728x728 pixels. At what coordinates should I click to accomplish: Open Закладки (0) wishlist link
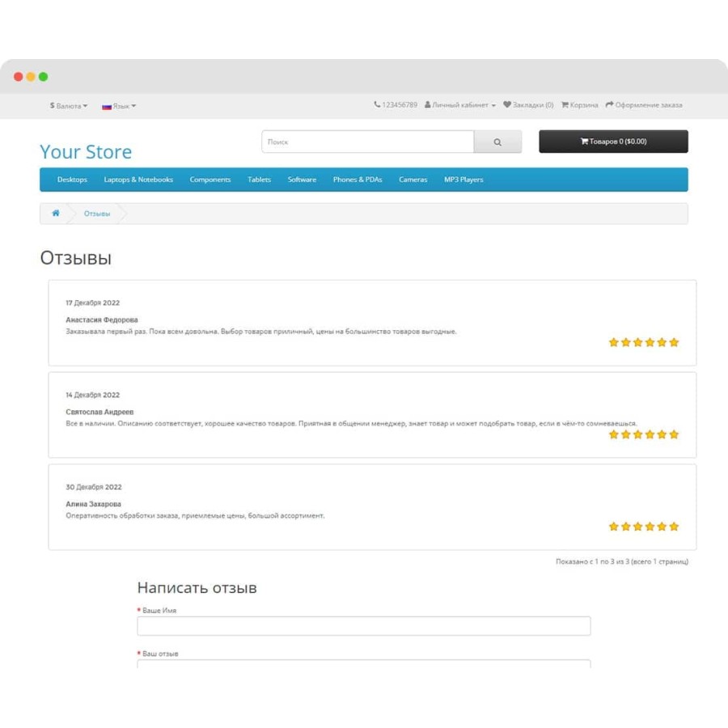[x=528, y=105]
